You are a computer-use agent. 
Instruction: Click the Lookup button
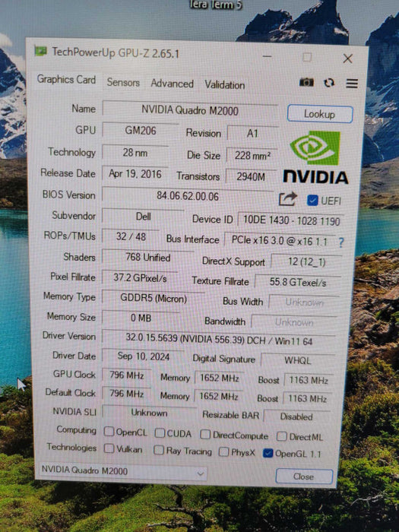pos(320,114)
